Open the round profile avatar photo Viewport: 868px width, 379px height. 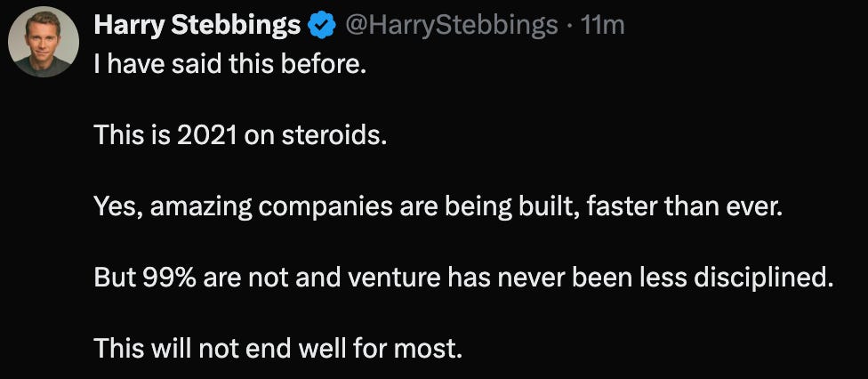[x=44, y=43]
